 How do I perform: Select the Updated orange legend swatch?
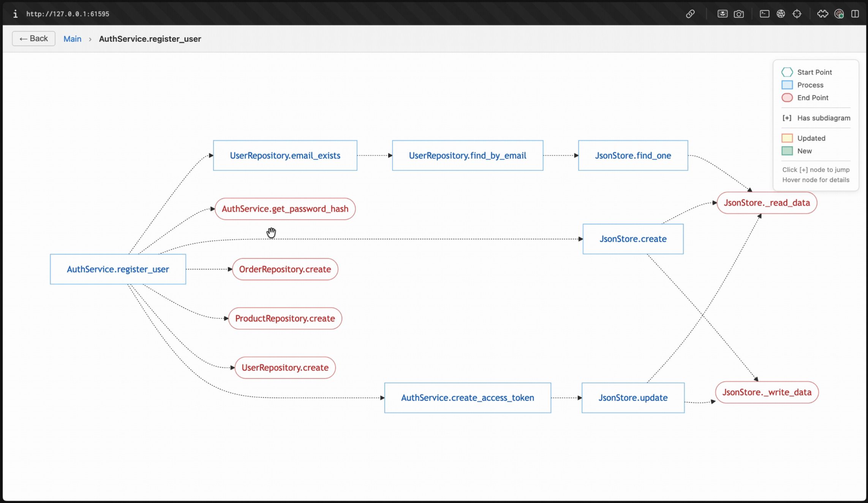pyautogui.click(x=787, y=138)
